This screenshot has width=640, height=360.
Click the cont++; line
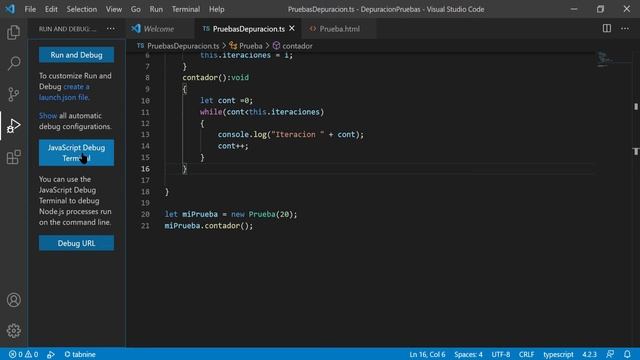click(x=233, y=146)
